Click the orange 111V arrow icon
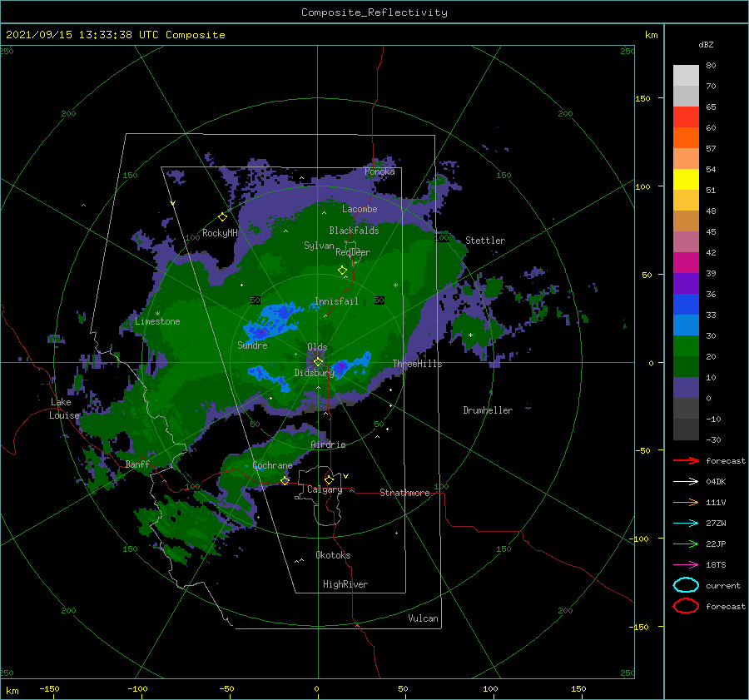This screenshot has width=749, height=700. pyautogui.click(x=686, y=502)
